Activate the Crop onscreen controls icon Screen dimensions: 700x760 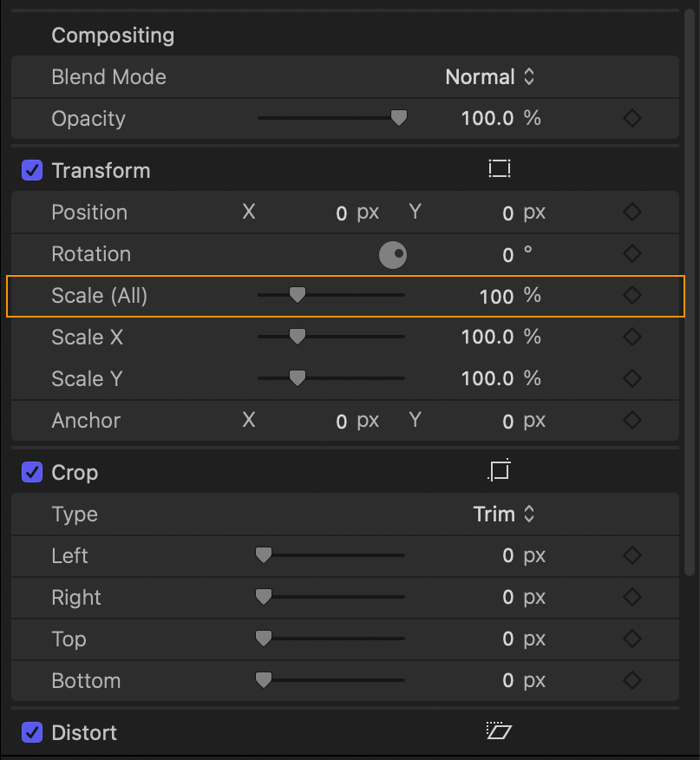coord(500,470)
